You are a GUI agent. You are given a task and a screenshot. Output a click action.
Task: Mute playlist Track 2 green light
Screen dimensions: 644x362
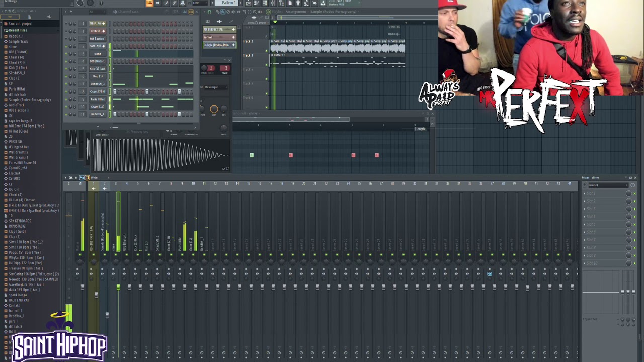pos(267,51)
